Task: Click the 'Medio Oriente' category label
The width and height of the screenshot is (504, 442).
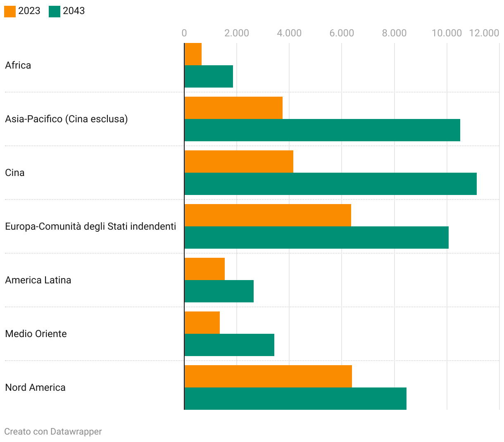Action: point(36,334)
